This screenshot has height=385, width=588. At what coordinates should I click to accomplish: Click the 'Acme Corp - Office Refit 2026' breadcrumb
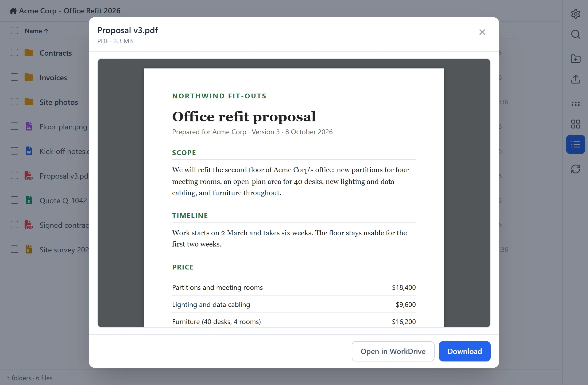pyautogui.click(x=69, y=11)
